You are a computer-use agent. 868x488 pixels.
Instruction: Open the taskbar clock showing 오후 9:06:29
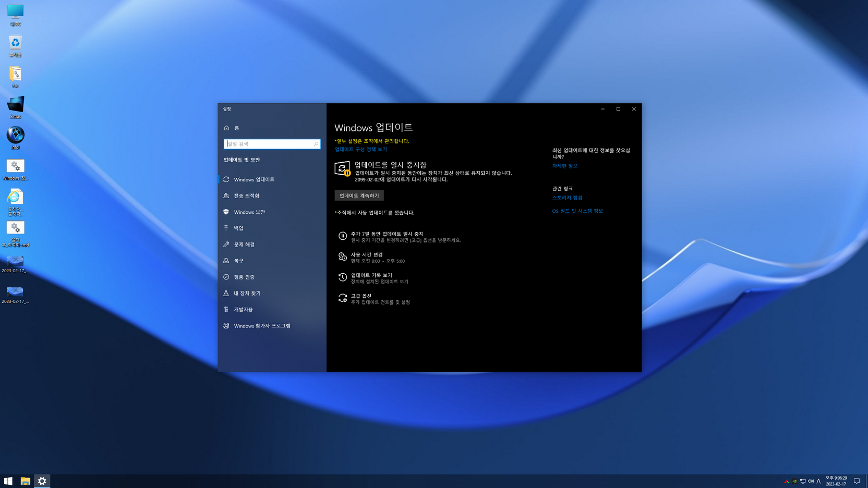click(x=836, y=481)
